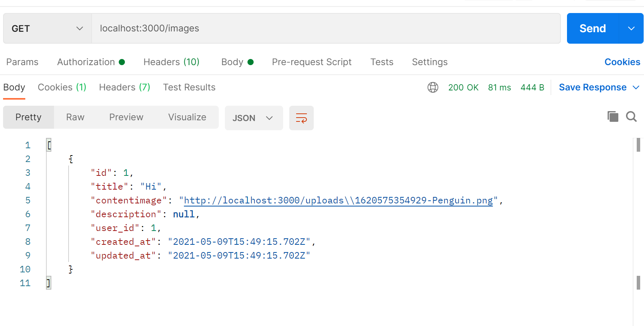
Task: Open the response Headers (7) tab
Action: [125, 87]
